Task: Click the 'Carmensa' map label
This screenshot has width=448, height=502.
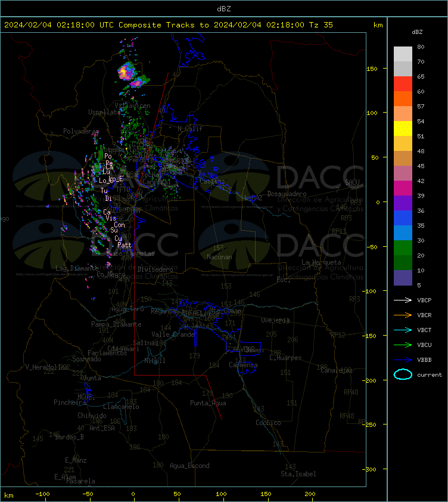Action: click(243, 365)
